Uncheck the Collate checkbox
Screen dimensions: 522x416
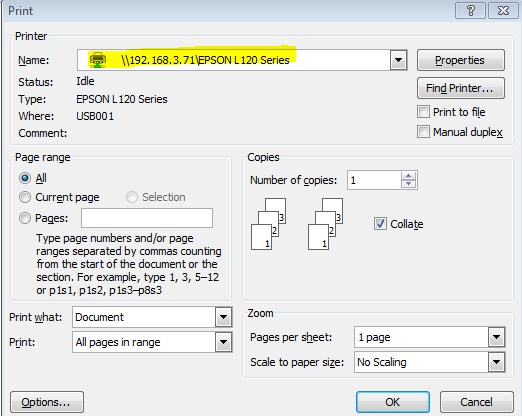380,224
